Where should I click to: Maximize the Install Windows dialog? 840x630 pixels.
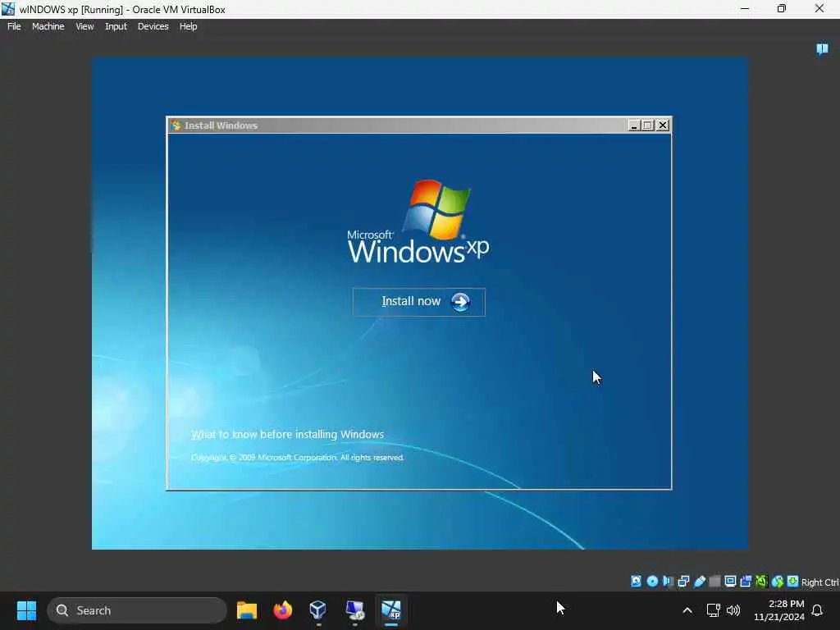(x=648, y=126)
